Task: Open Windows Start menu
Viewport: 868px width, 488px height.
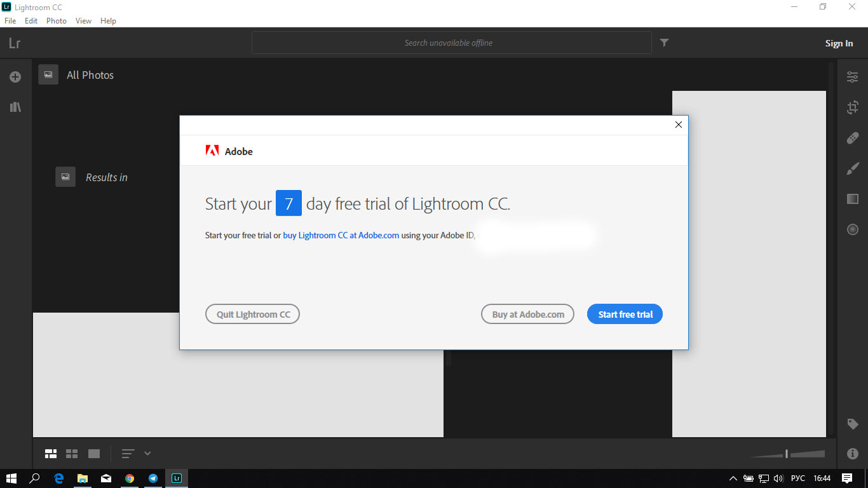Action: pyautogui.click(x=11, y=478)
